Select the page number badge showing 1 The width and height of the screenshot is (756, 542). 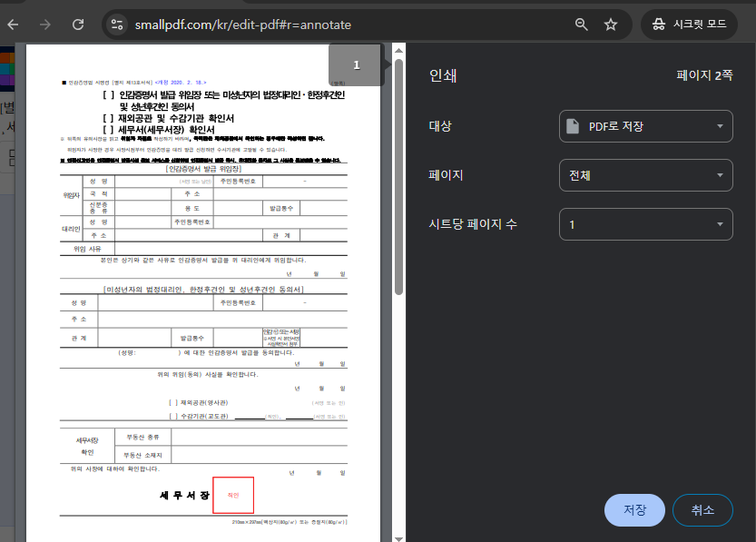click(356, 65)
